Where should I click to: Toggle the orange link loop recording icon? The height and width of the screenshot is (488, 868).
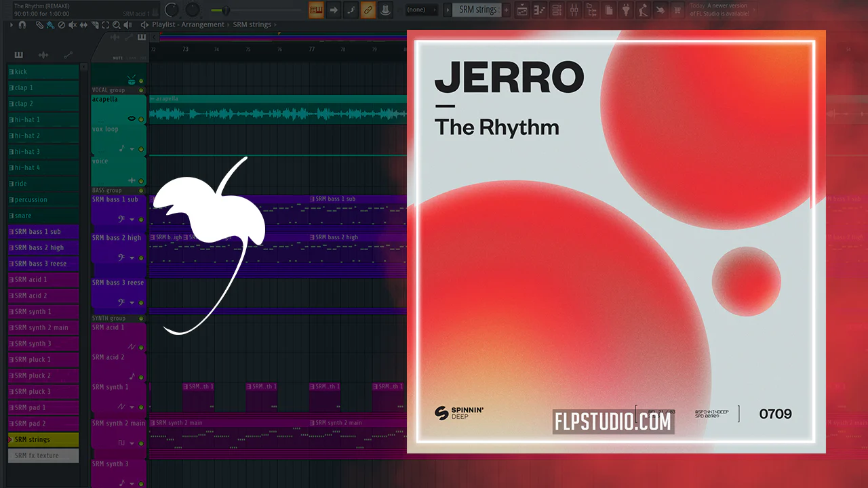[x=368, y=9]
